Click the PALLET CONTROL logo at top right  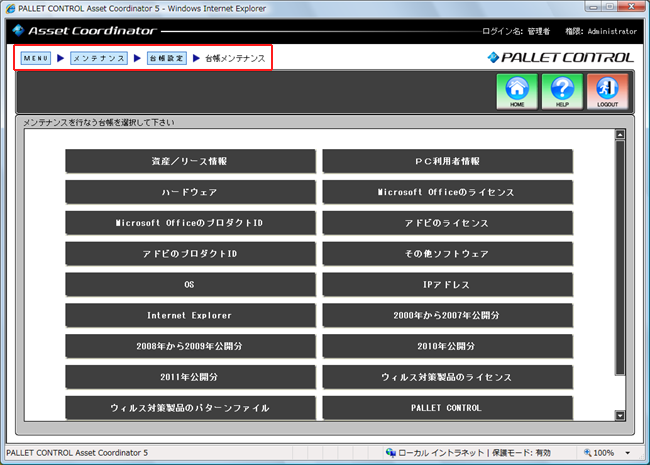tap(561, 58)
